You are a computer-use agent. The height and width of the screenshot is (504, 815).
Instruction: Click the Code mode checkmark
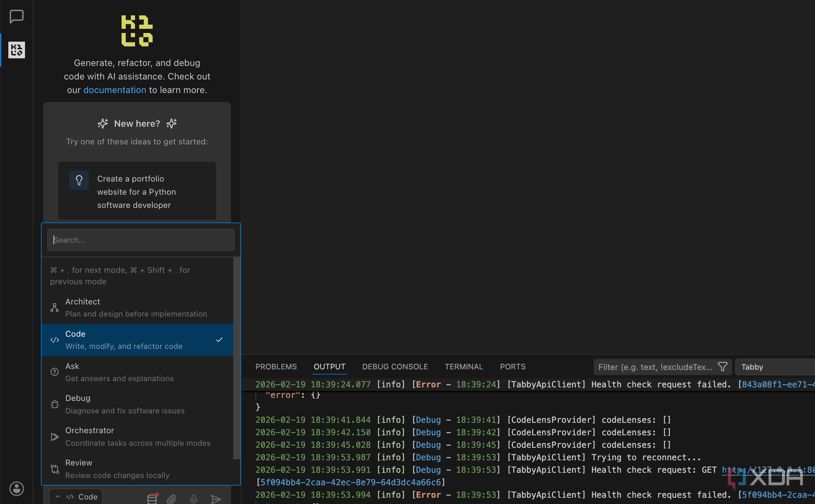(x=219, y=339)
